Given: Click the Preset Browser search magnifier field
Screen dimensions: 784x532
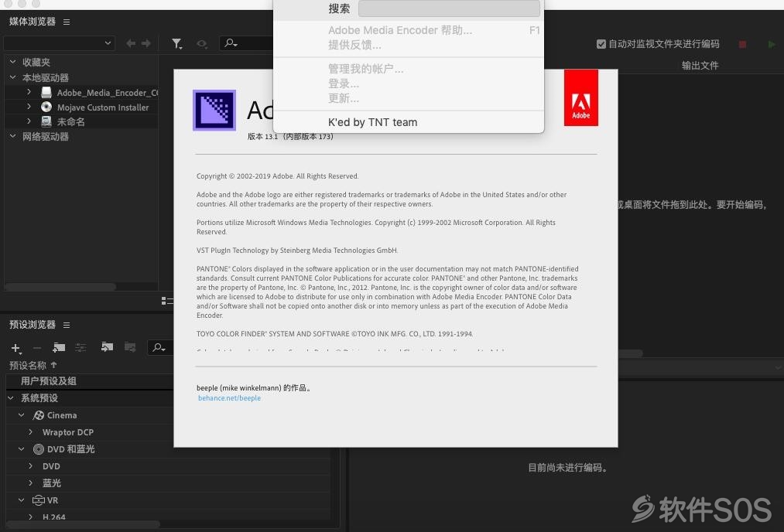Looking at the screenshot, I should 160,348.
